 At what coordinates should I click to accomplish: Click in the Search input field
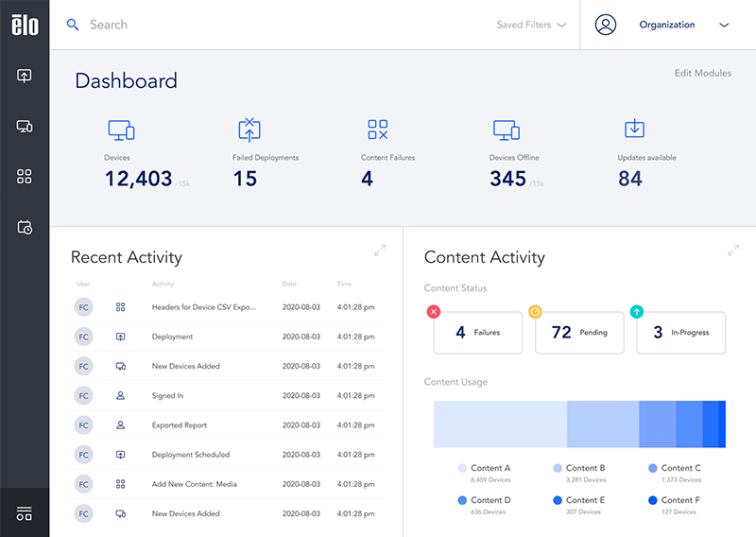(283, 25)
